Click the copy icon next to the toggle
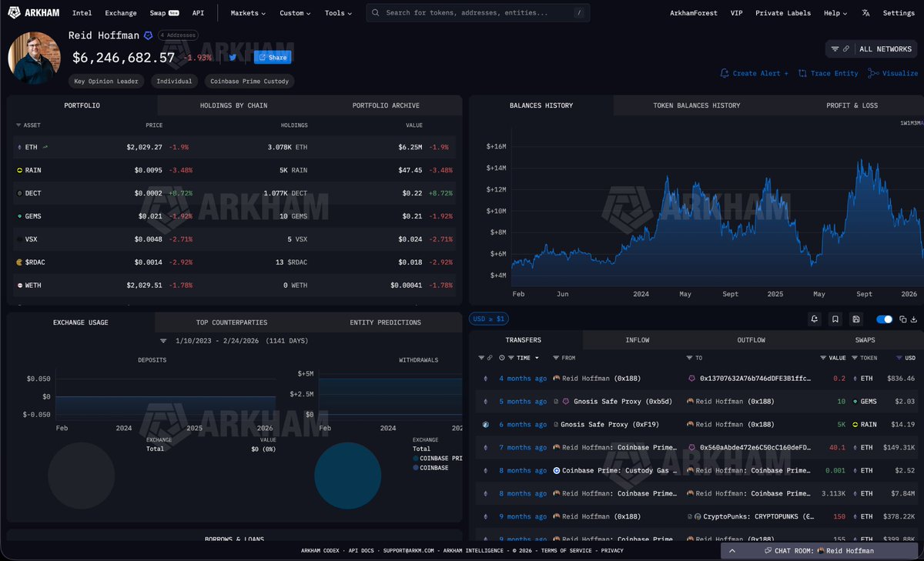 903,319
